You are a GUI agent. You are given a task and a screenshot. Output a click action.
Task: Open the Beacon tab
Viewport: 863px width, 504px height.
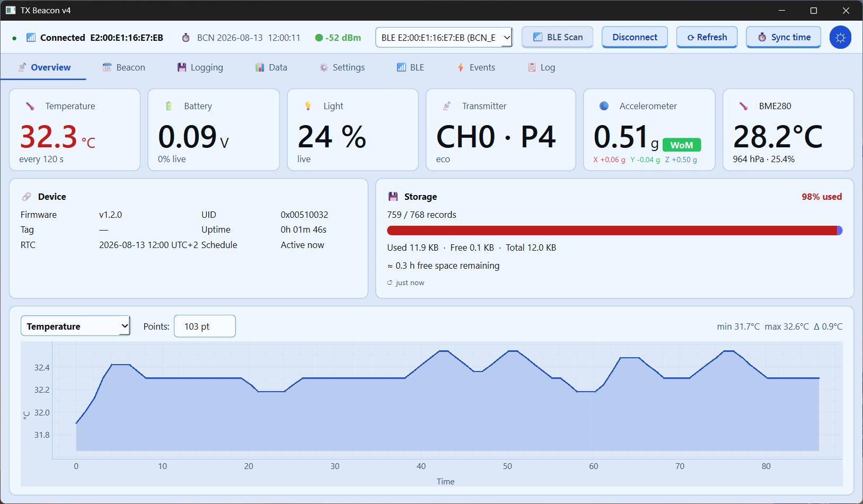tap(124, 67)
